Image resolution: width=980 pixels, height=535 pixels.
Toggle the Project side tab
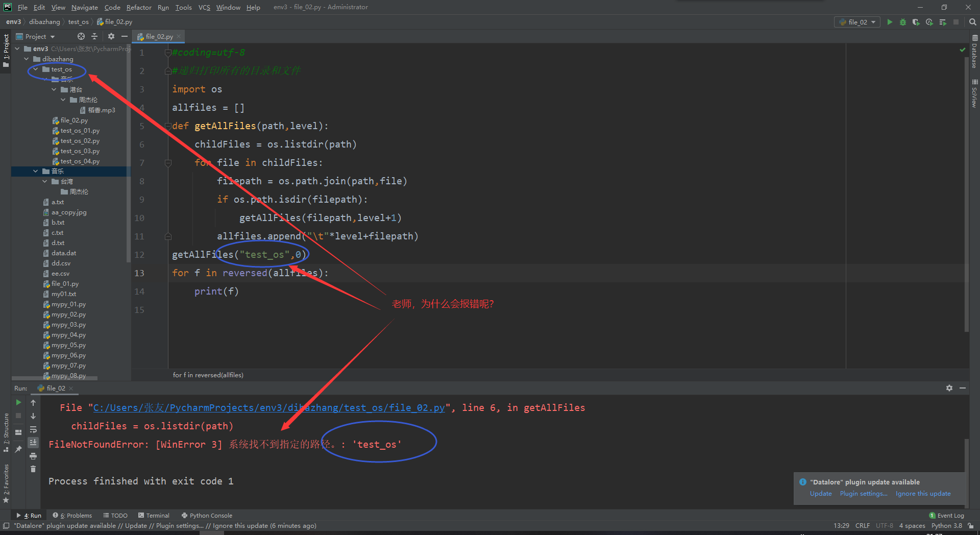(x=6, y=51)
